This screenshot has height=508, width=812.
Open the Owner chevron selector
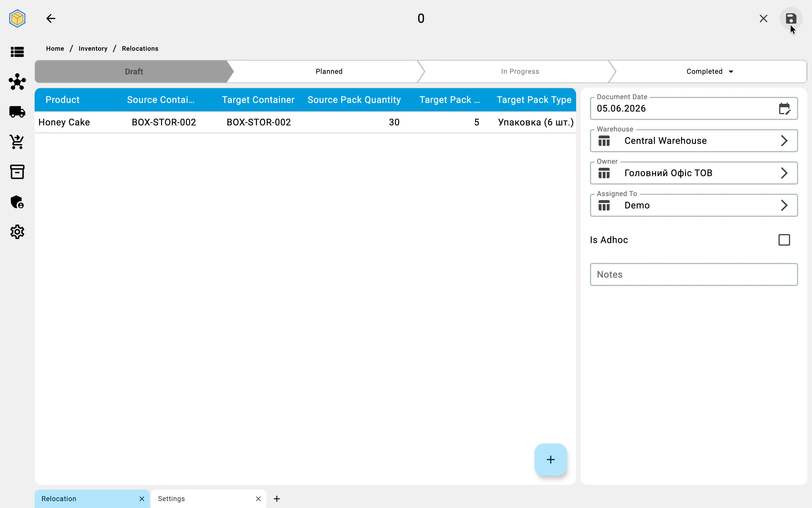pos(784,173)
